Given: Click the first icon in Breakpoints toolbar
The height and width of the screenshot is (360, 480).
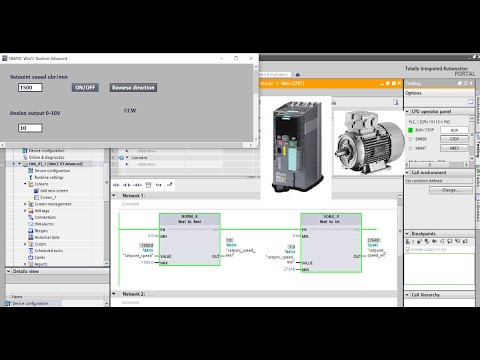Looking at the screenshot, I should tap(408, 241).
